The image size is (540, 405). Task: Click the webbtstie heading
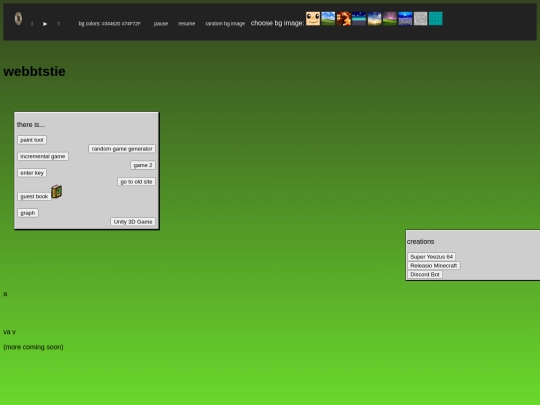pos(34,72)
